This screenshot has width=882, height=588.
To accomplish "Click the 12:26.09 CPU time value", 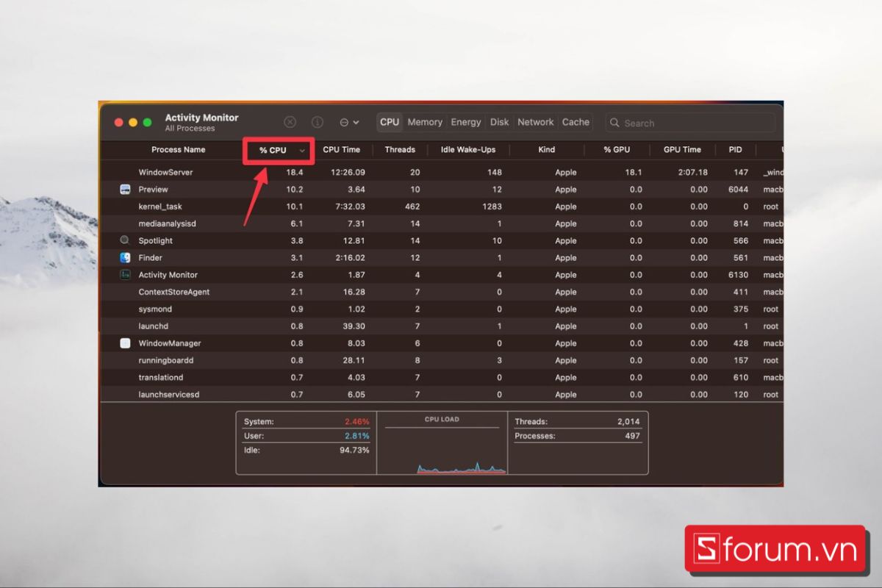I will 348,172.
